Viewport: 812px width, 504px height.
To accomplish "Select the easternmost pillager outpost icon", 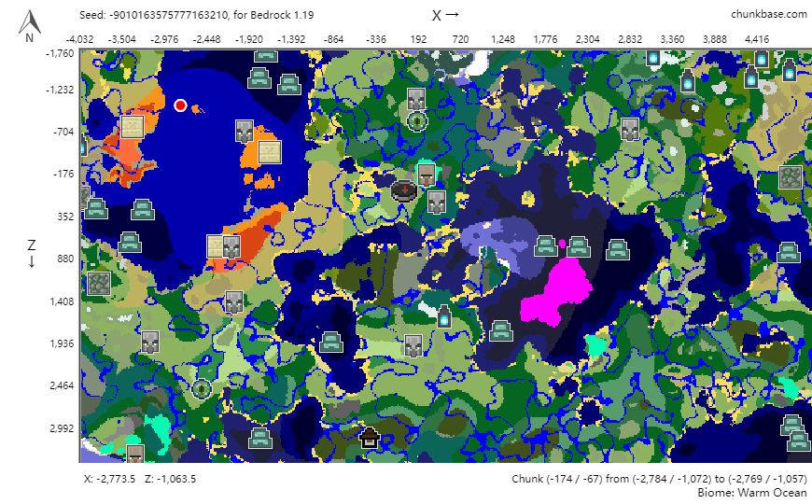I will pyautogui.click(x=630, y=130).
